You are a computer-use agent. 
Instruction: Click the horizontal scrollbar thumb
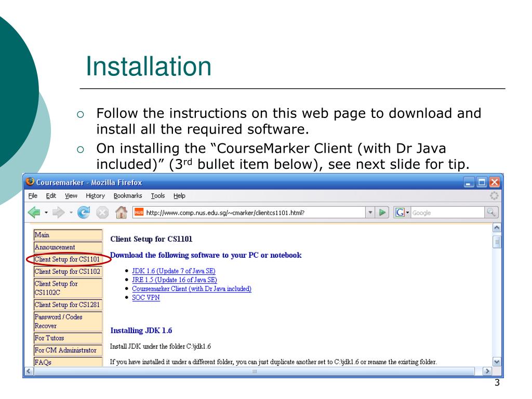[x=254, y=371]
